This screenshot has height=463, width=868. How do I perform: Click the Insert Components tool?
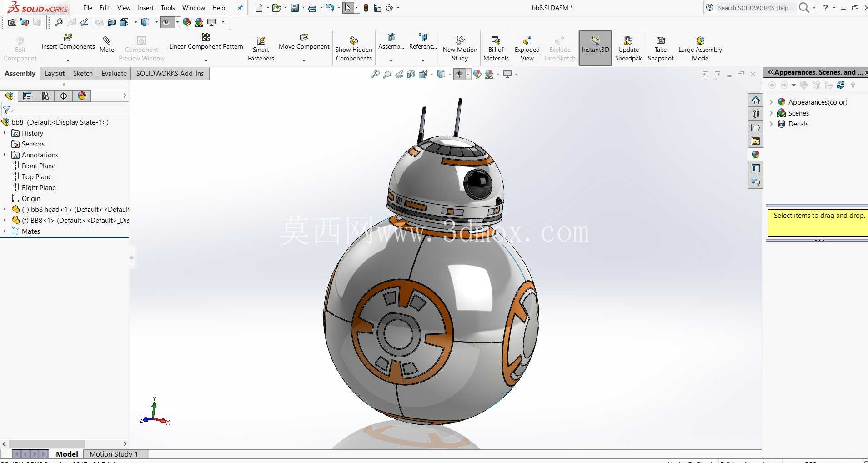click(68, 42)
